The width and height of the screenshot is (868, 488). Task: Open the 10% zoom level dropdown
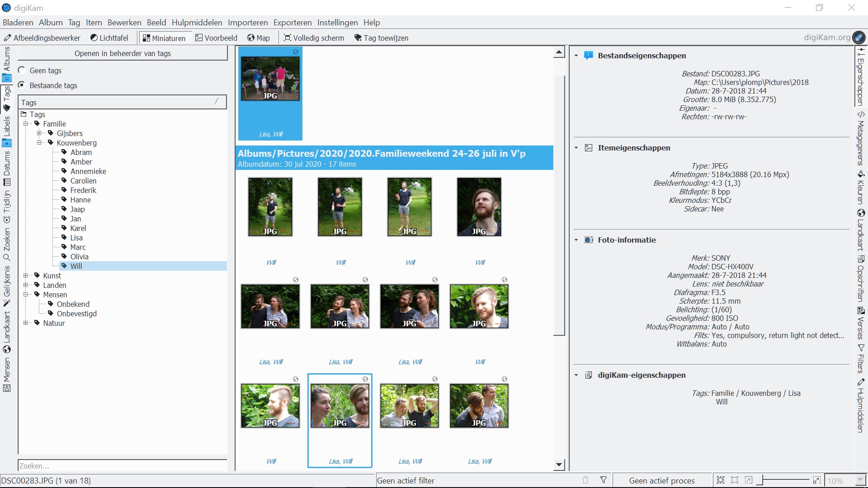tap(860, 480)
